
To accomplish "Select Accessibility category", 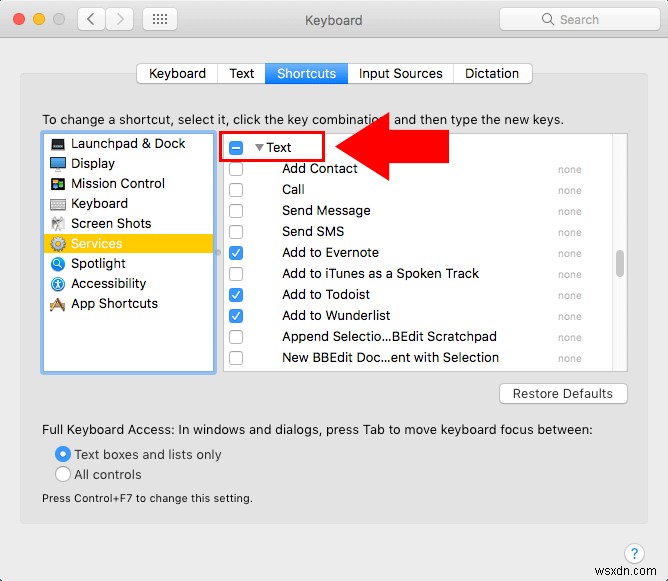I will pos(128,284).
